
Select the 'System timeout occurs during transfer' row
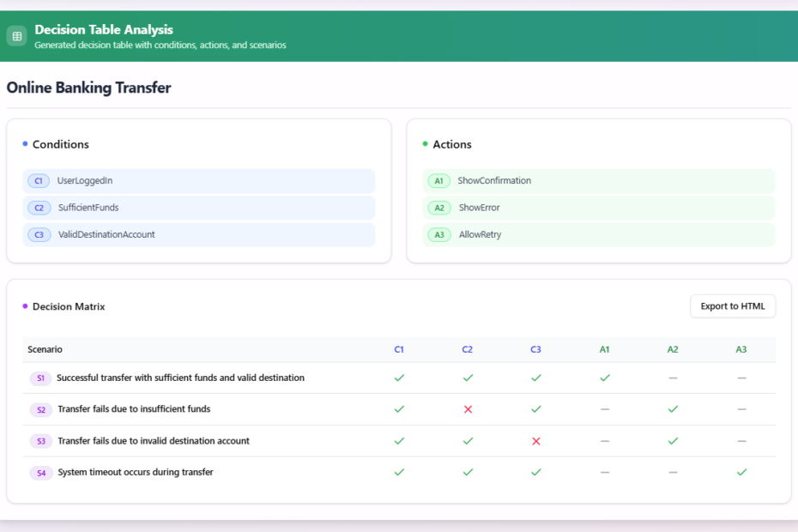click(135, 472)
